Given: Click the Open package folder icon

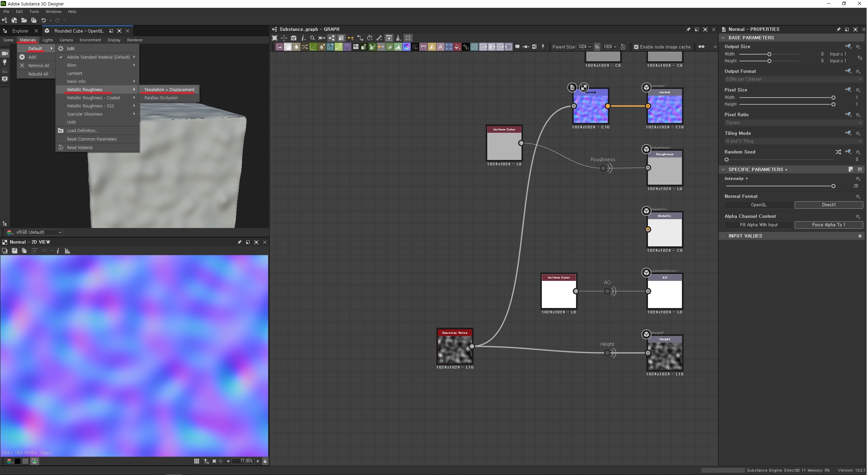Looking at the screenshot, I should point(24,20).
